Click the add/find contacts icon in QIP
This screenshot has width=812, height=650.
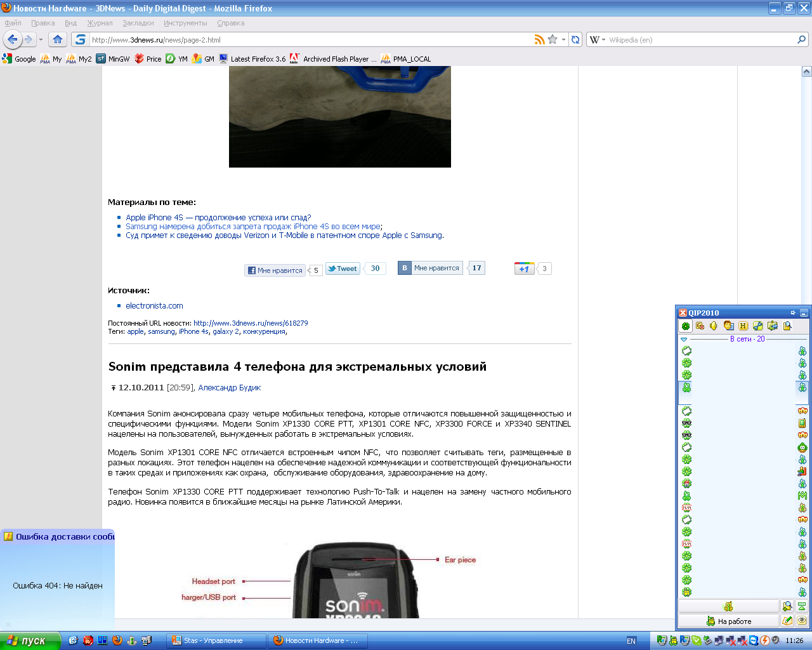click(x=787, y=606)
